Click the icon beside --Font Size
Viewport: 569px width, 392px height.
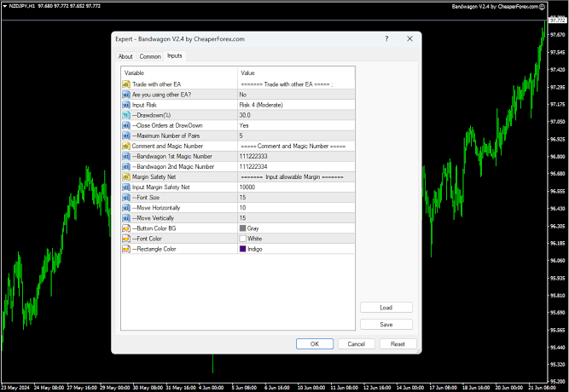126,197
